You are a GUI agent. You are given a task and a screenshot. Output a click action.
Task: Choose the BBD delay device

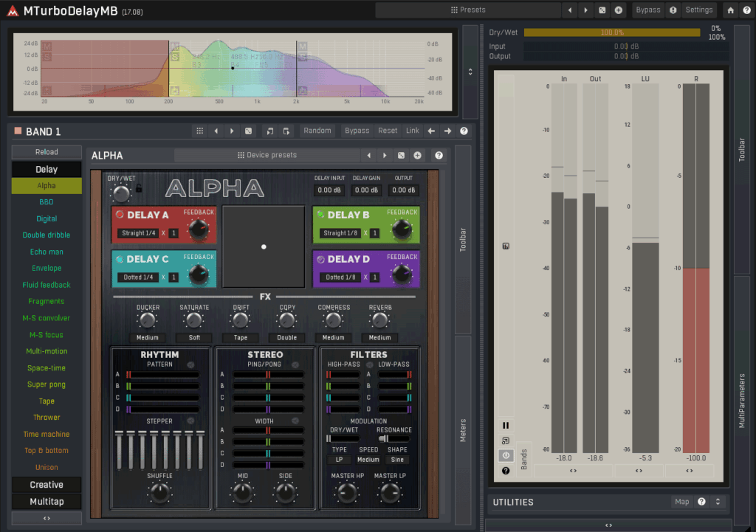(x=47, y=202)
